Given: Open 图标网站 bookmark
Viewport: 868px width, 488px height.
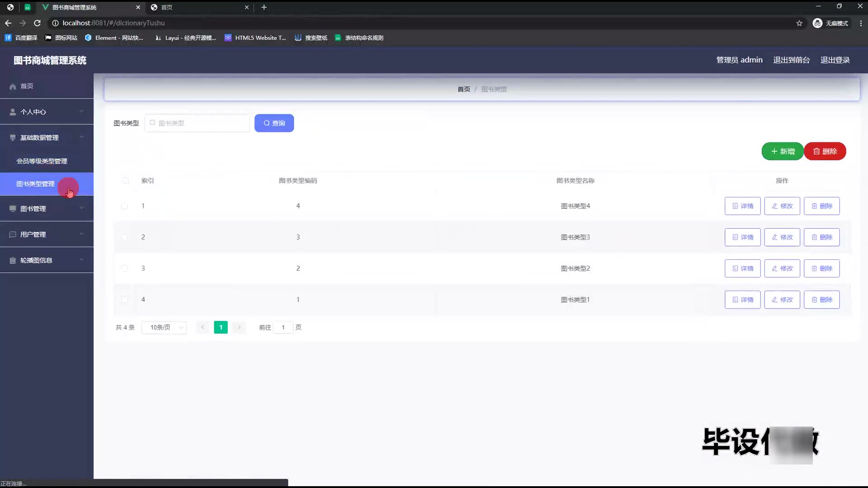Looking at the screenshot, I should coord(61,38).
